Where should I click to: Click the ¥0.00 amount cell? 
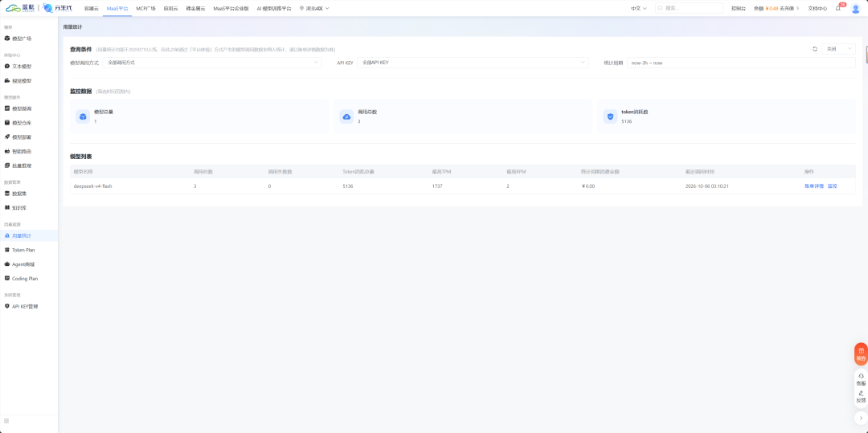coord(588,186)
